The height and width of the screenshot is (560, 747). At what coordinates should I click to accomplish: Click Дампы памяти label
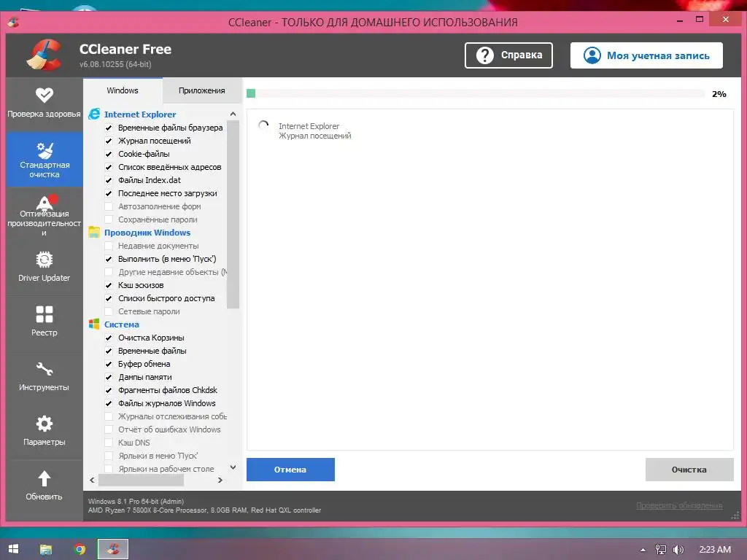pyautogui.click(x=145, y=377)
